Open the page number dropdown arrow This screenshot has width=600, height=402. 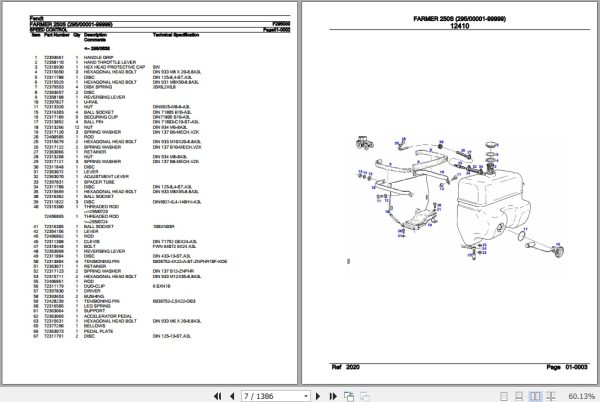click(306, 396)
